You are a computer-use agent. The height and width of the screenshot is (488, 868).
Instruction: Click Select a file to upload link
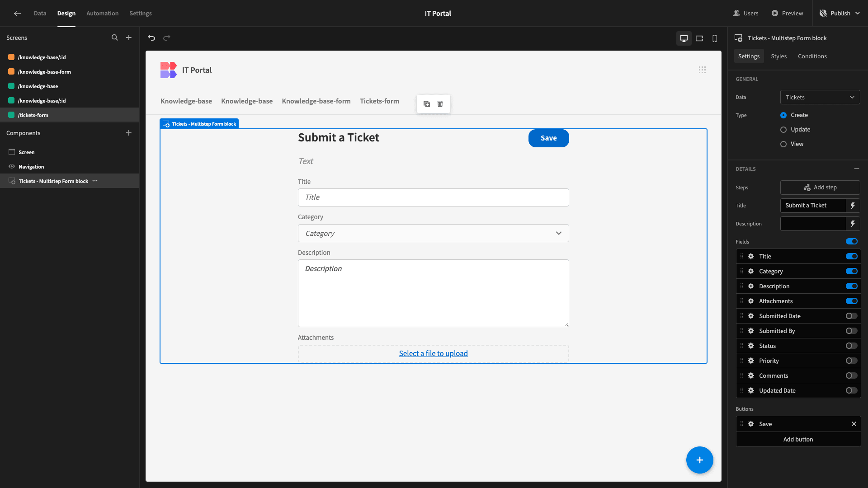point(433,353)
